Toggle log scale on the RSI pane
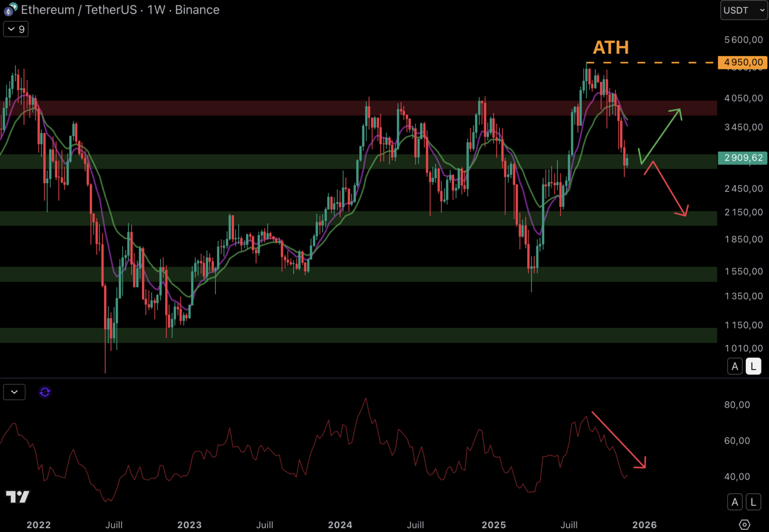This screenshot has height=532, width=769. pyautogui.click(x=753, y=502)
